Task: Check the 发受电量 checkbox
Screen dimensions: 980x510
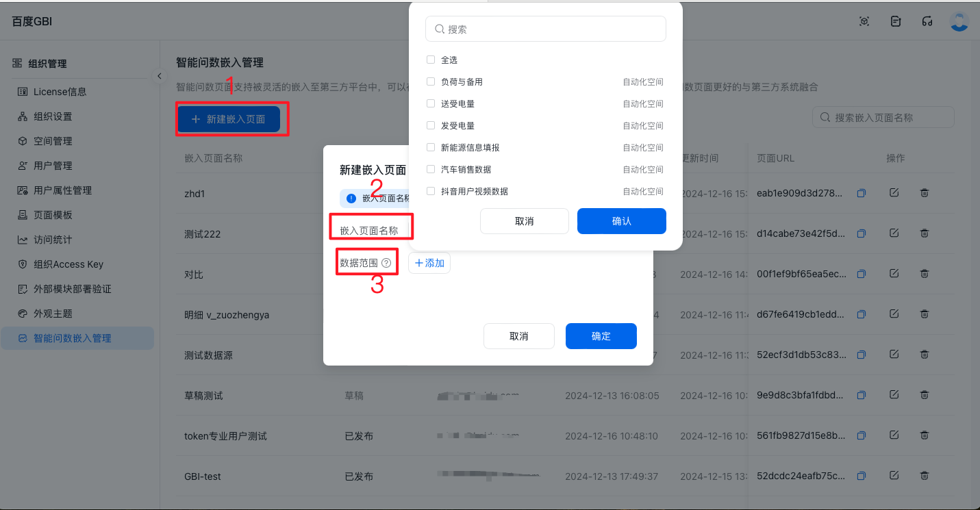Action: pyautogui.click(x=431, y=125)
